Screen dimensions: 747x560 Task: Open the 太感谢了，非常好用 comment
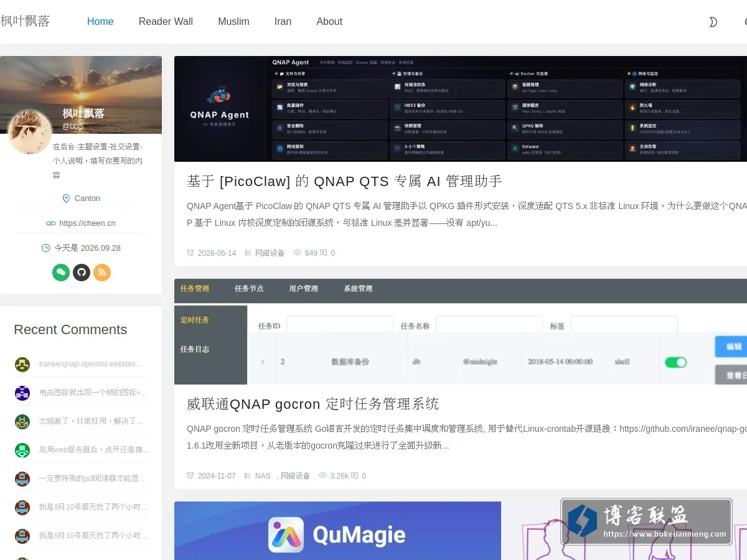pyautogui.click(x=91, y=421)
